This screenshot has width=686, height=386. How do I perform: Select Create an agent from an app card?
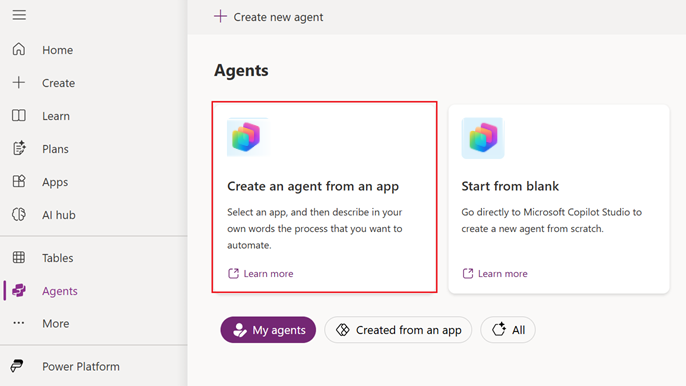[x=324, y=197]
